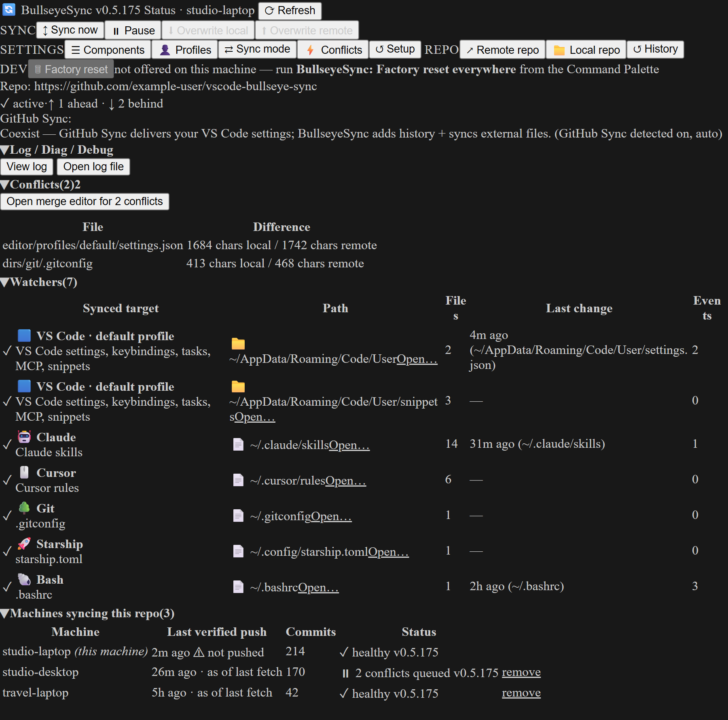Collapse Machines syncing this repo(3) section
The width and height of the screenshot is (728, 720).
pos(87,614)
